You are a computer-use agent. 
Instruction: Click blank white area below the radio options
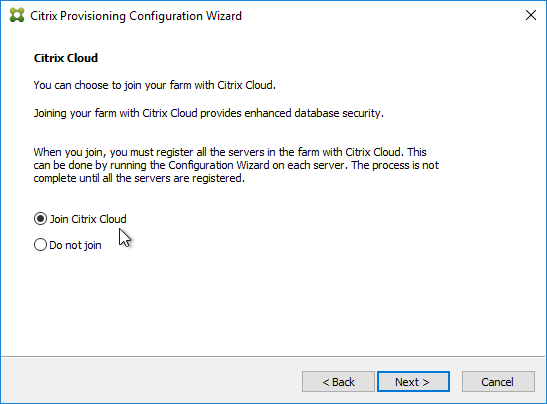point(272,304)
